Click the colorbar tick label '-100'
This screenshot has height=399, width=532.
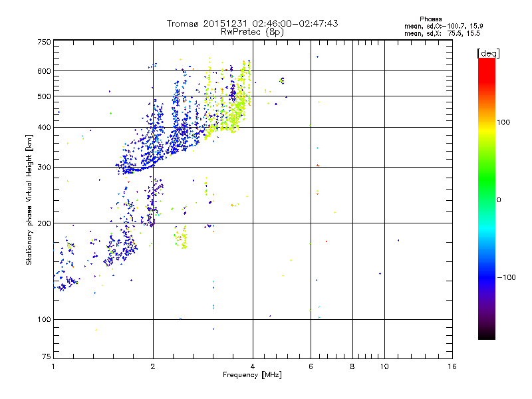(x=506, y=277)
